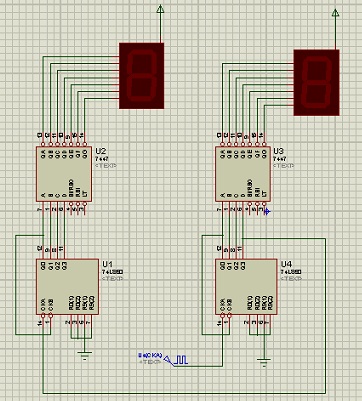362x401 pixels.
Task: Click the ground symbol below U4
Action: (264, 362)
